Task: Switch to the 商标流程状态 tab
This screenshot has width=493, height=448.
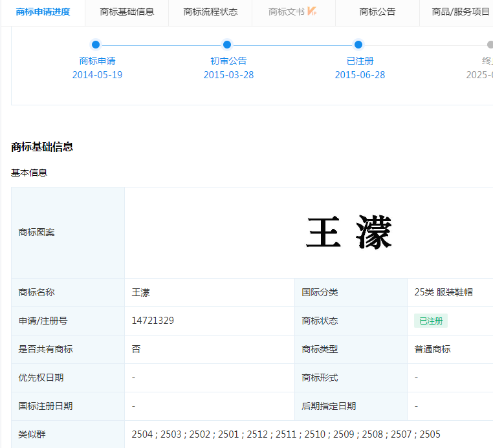Action: (210, 12)
